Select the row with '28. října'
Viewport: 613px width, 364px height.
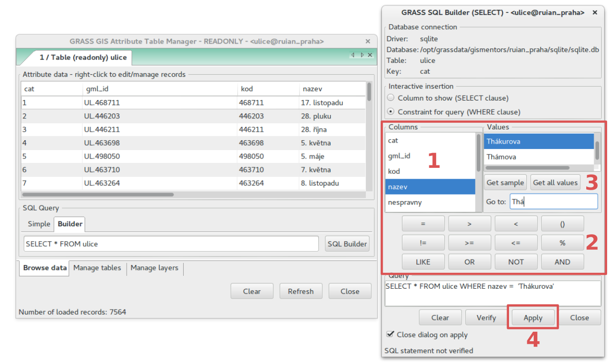tap(194, 130)
